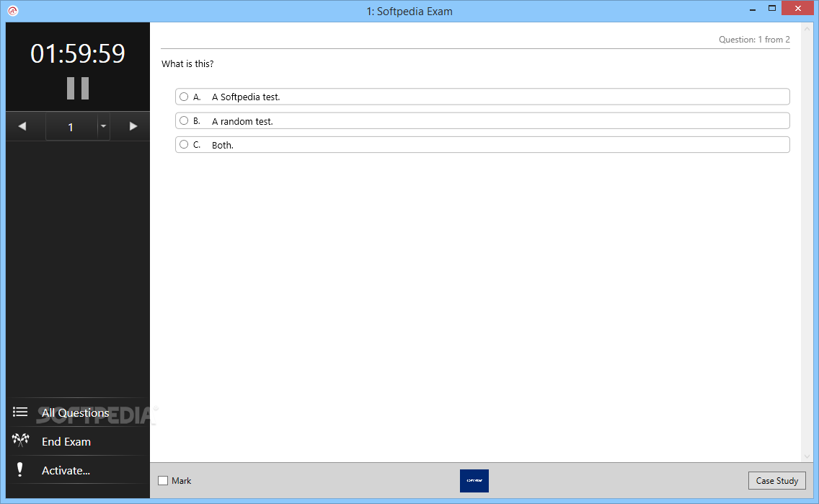Click the End Exam flags icon
Image resolution: width=819 pixels, height=504 pixels.
click(x=20, y=441)
